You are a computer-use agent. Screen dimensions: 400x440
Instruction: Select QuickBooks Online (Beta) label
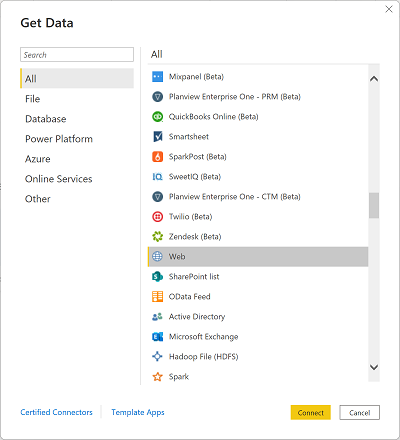[x=213, y=117]
